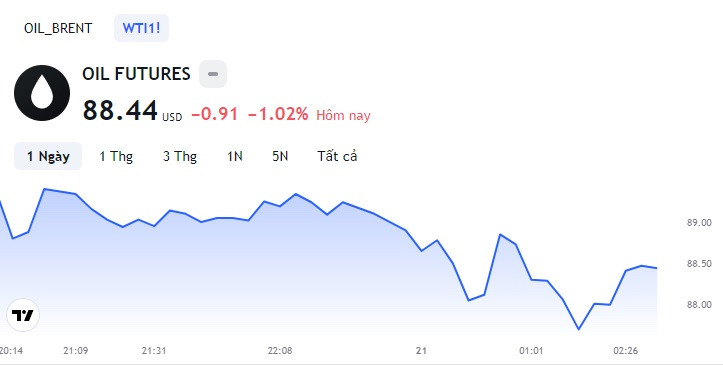
Task: Select the 22:08 time axis marker
Action: 280,351
